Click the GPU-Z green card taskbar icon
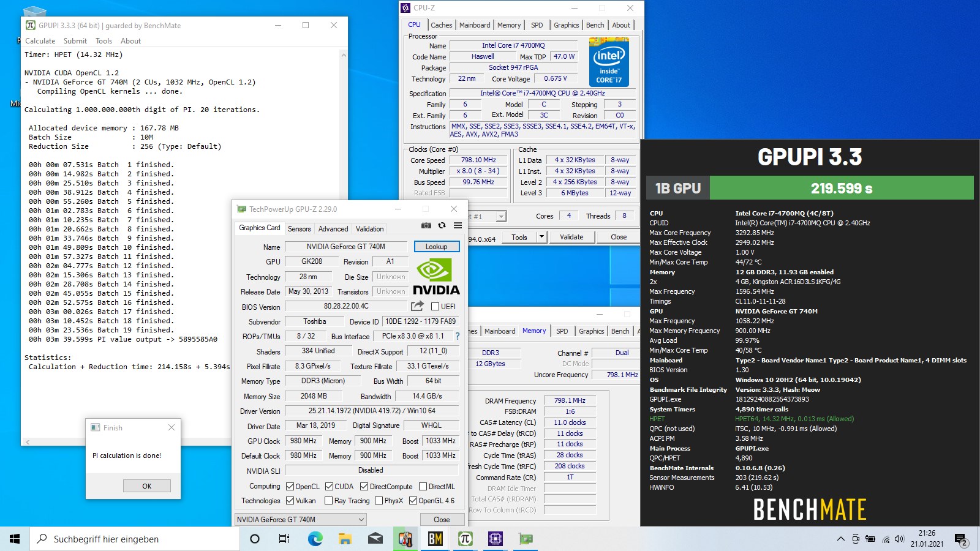 526,539
